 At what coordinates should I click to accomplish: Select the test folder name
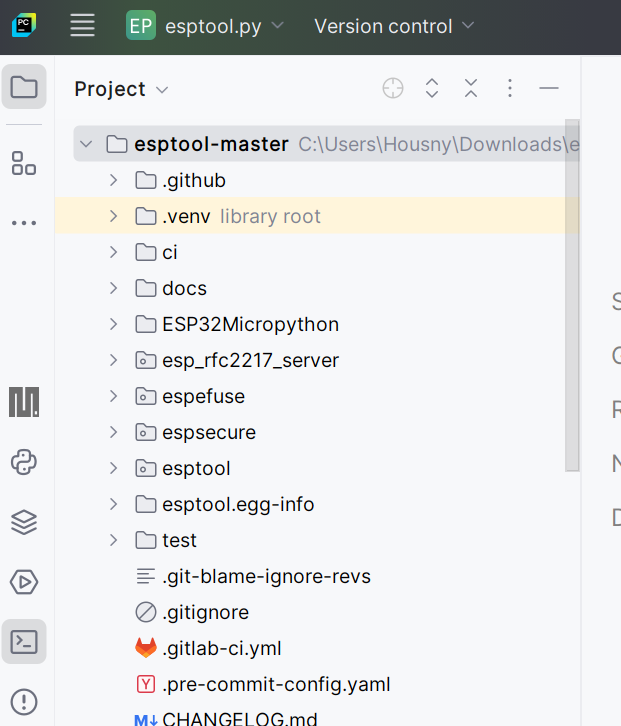pyautogui.click(x=179, y=541)
